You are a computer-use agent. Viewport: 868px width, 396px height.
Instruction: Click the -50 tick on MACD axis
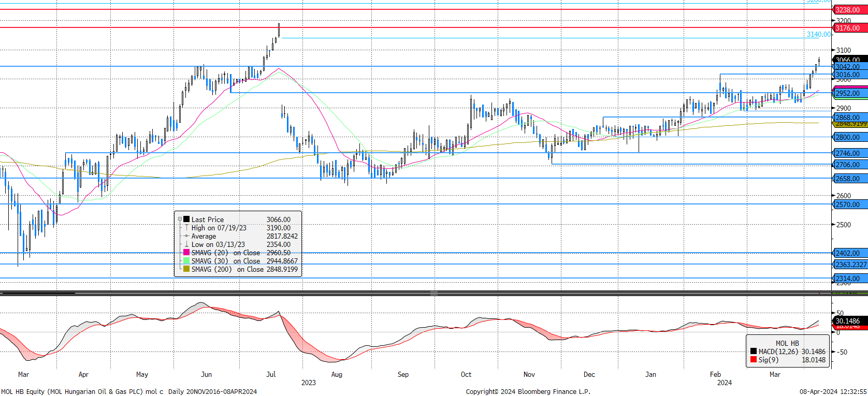coord(842,352)
